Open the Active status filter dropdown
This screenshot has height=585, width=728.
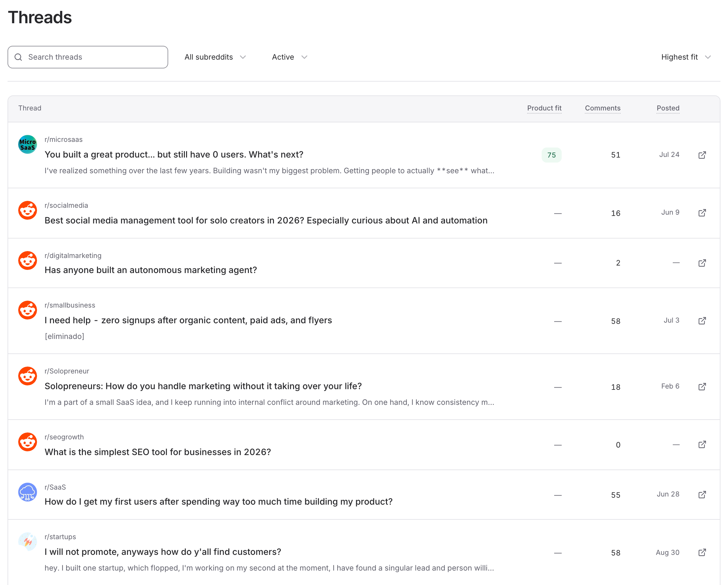point(290,57)
